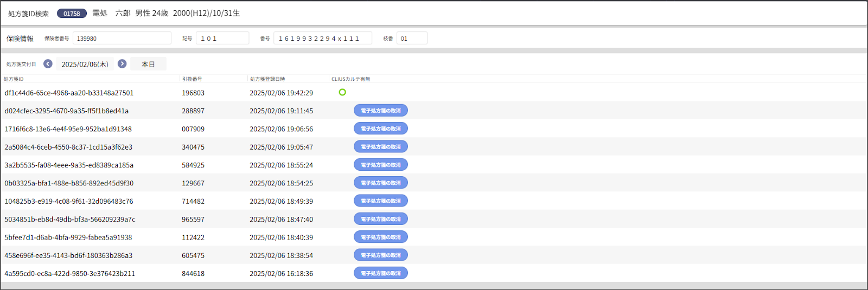Click green CLIUS karte circle indicator
This screenshot has height=290, width=868.
coord(342,92)
